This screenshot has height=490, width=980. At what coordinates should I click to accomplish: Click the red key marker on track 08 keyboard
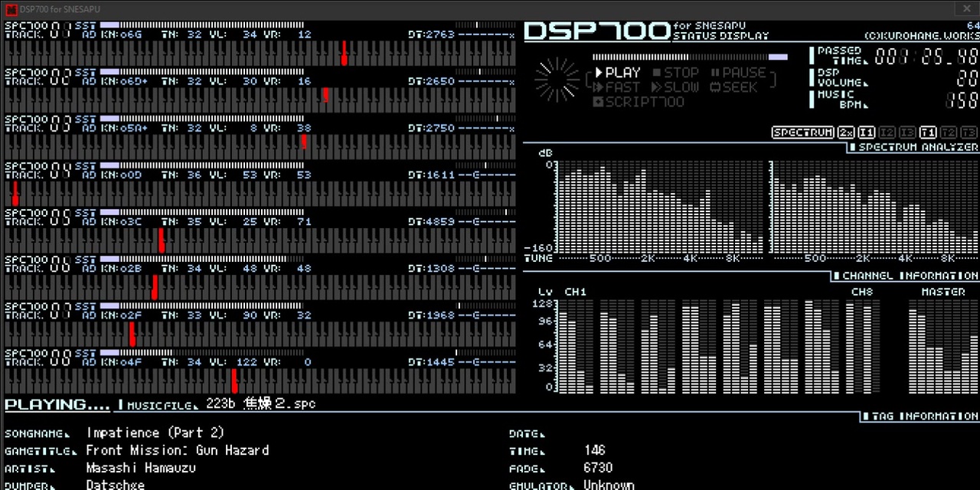234,380
